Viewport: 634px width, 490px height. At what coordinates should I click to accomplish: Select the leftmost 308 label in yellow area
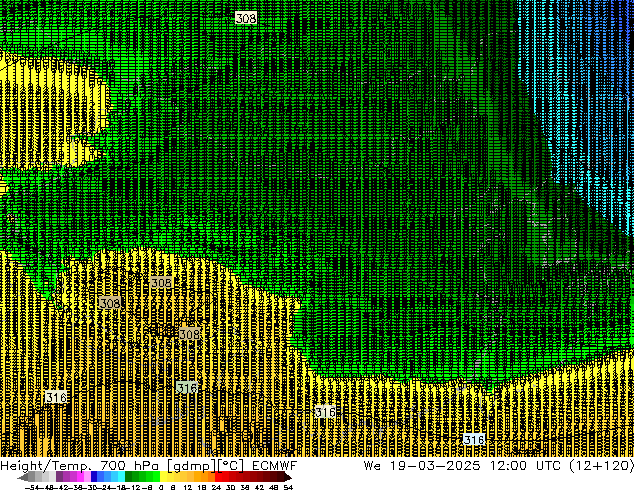click(109, 303)
